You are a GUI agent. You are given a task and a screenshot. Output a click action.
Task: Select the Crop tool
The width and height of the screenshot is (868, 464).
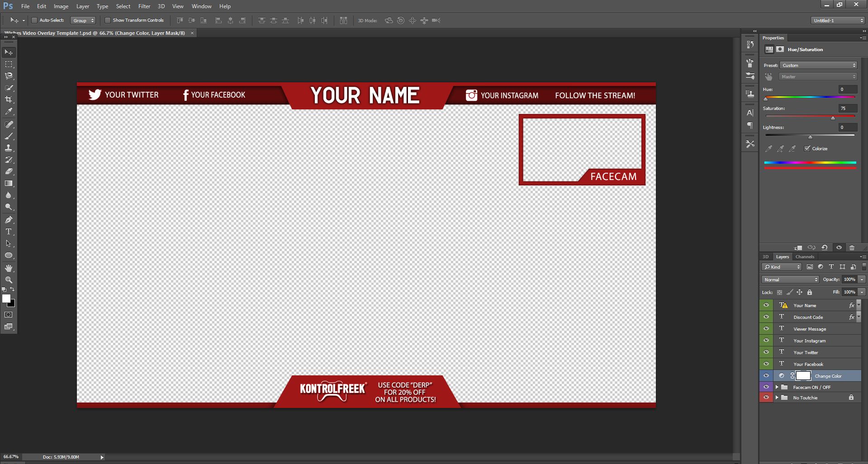(x=9, y=99)
